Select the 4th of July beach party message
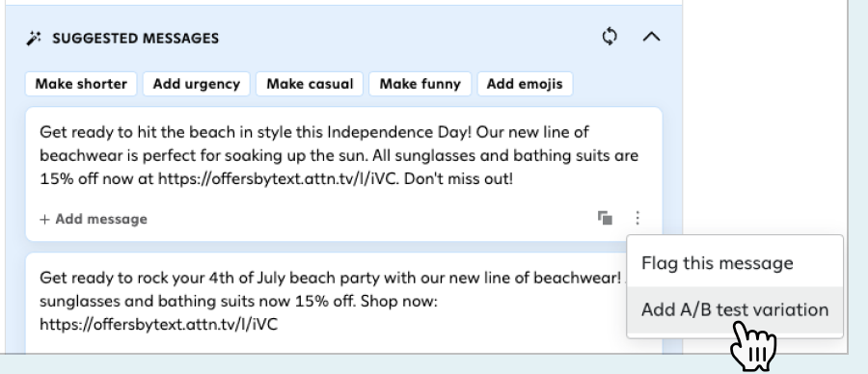 (330, 301)
